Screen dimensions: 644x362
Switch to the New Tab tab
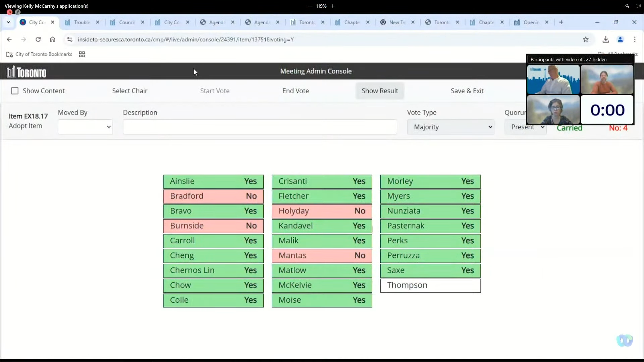397,22
